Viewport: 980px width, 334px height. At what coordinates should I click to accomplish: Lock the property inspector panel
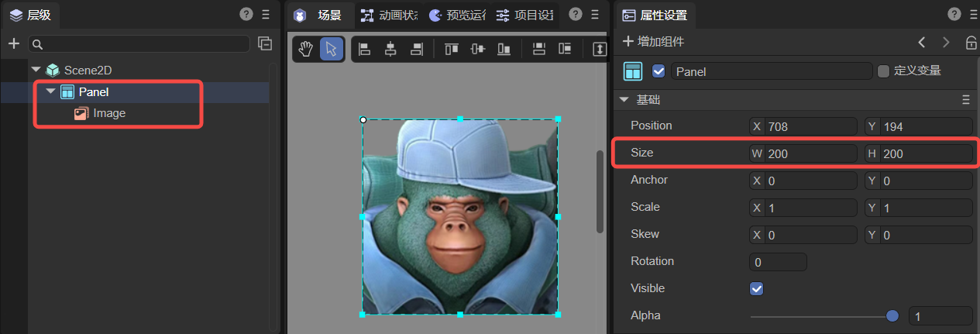[971, 43]
